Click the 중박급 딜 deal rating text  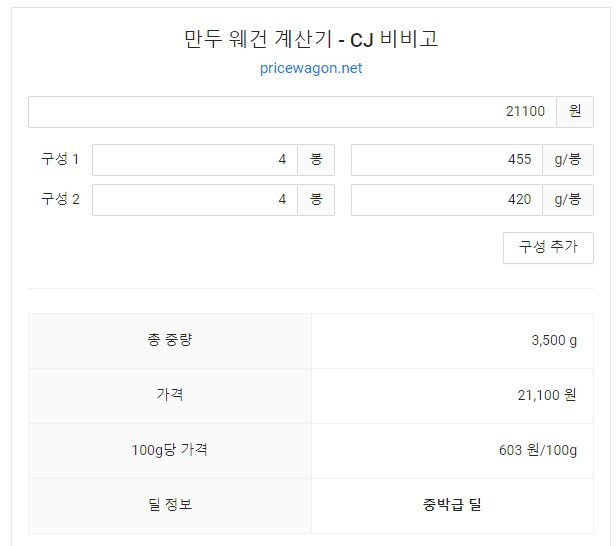[x=452, y=505]
